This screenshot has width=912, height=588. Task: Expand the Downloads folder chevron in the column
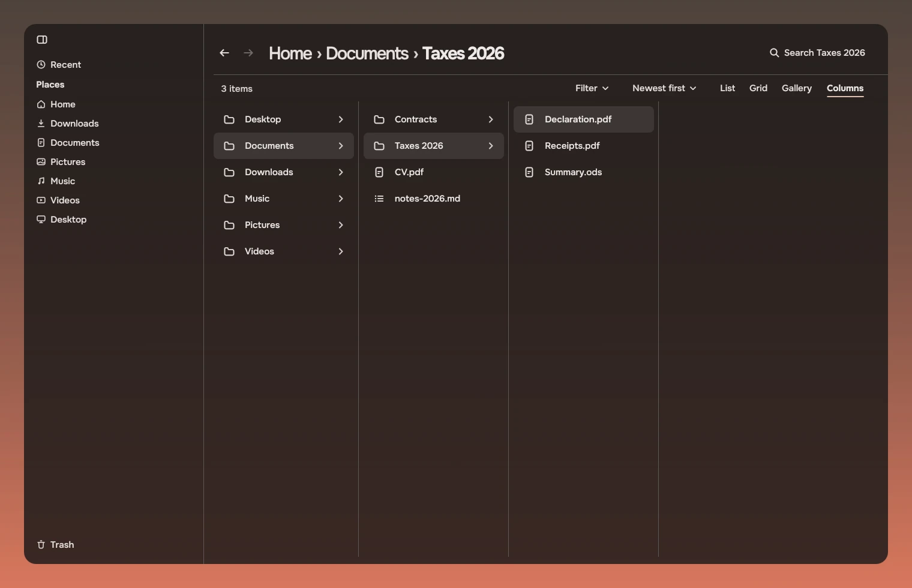[341, 172]
